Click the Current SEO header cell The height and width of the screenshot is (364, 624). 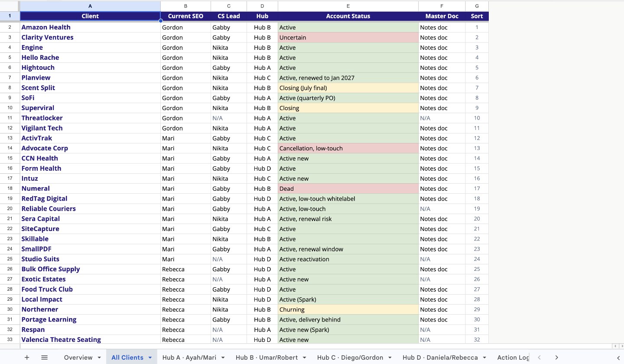[x=185, y=16]
